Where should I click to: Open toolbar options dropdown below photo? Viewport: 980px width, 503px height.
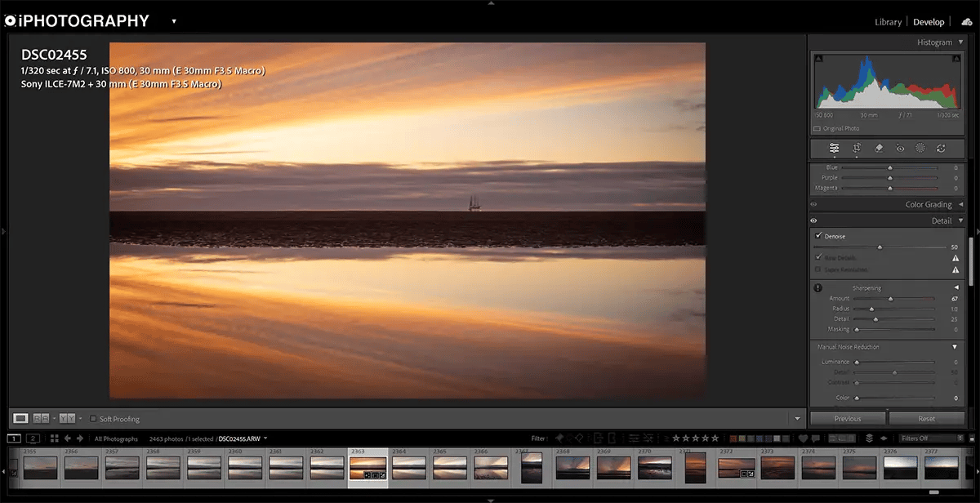pyautogui.click(x=798, y=419)
